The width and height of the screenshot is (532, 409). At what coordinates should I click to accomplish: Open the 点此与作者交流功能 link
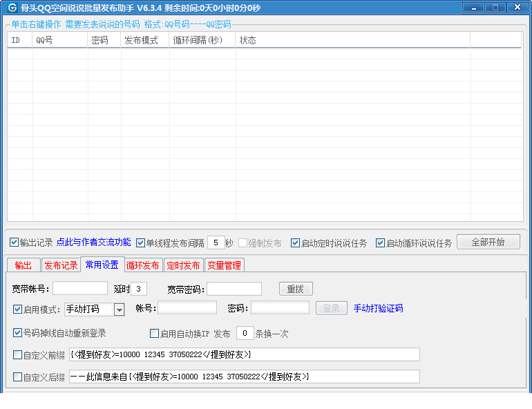point(93,242)
